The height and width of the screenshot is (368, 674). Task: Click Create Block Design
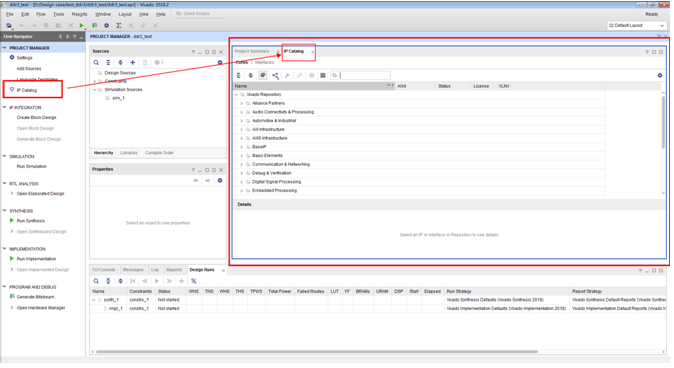[x=37, y=117]
